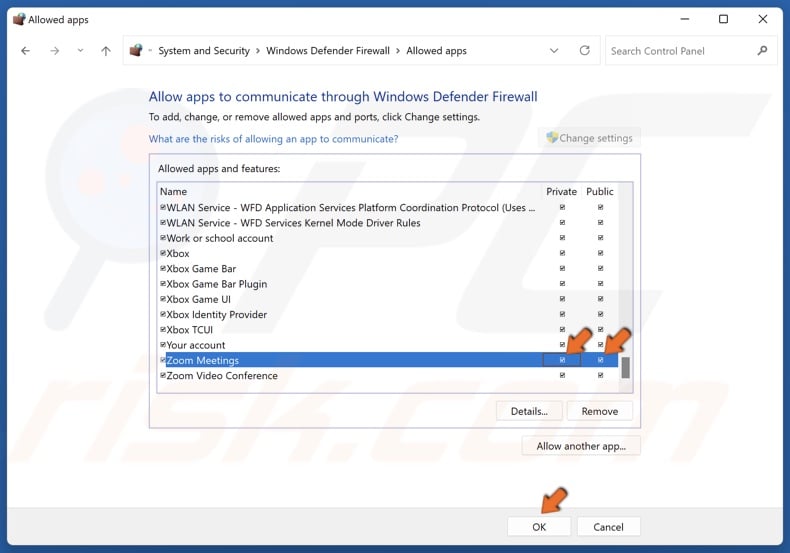Open the risks of allowing an app link
Viewport: 790px width, 553px height.
273,139
